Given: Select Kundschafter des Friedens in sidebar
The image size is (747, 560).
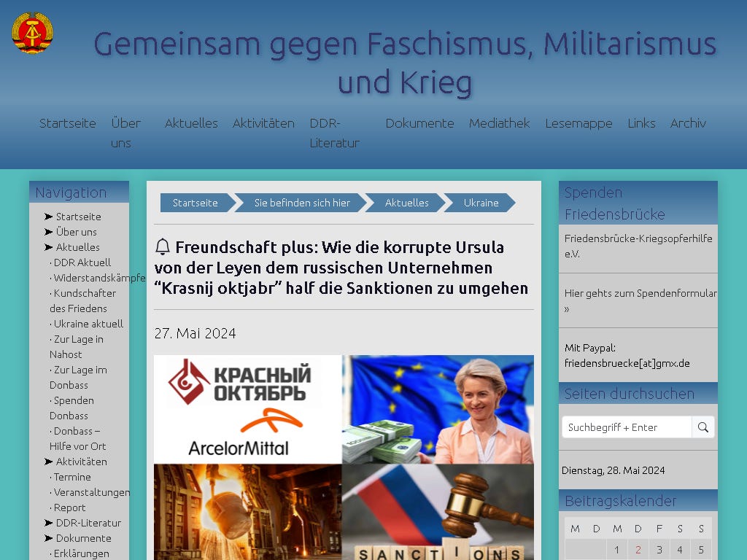Looking at the screenshot, I should (x=83, y=300).
